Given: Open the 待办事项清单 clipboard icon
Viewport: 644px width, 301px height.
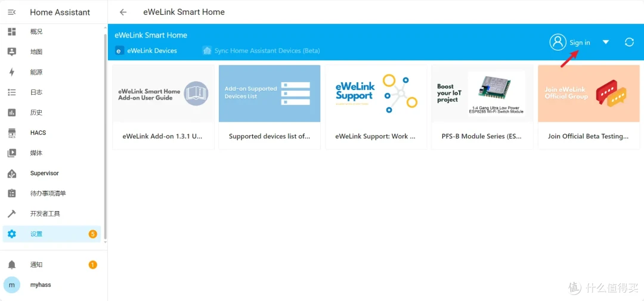Looking at the screenshot, I should (12, 193).
